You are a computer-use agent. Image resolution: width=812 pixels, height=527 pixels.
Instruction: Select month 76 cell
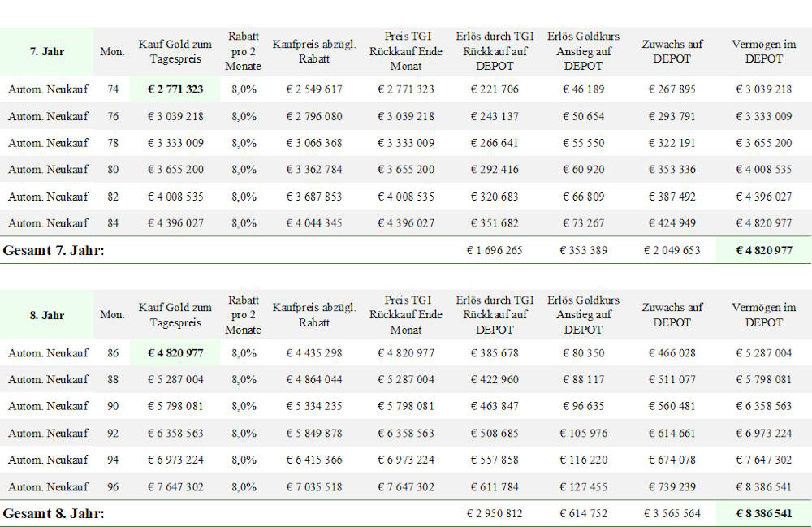pyautogui.click(x=113, y=116)
